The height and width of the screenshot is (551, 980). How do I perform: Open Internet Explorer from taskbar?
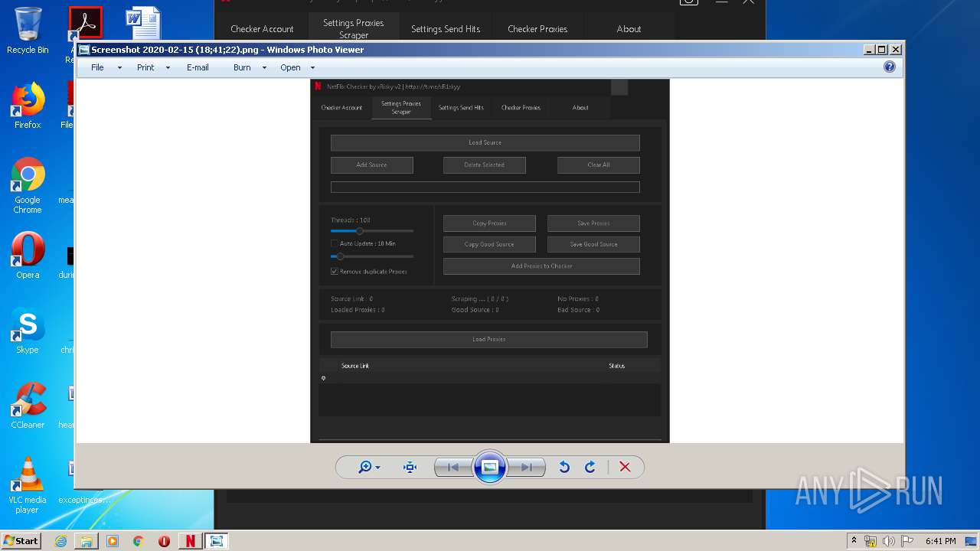point(60,541)
